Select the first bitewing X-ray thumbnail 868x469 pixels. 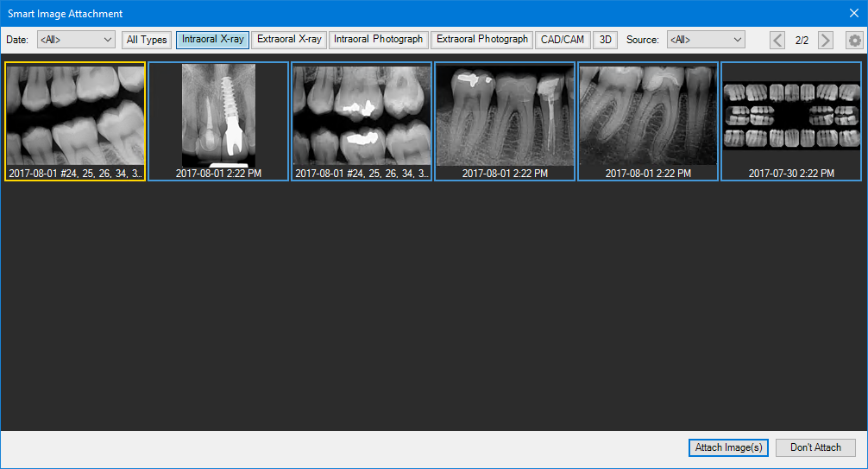[x=75, y=117]
